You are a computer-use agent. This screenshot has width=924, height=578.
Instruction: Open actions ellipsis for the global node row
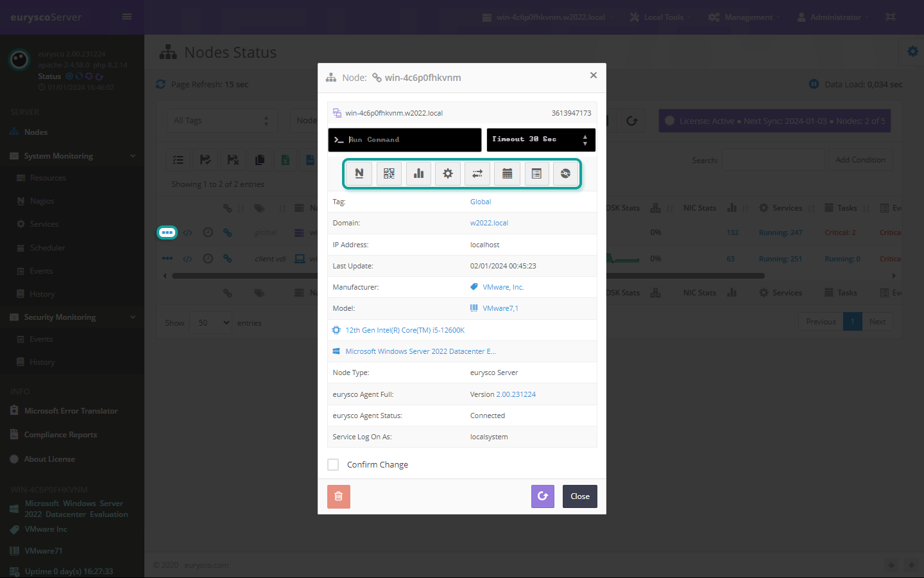click(167, 232)
